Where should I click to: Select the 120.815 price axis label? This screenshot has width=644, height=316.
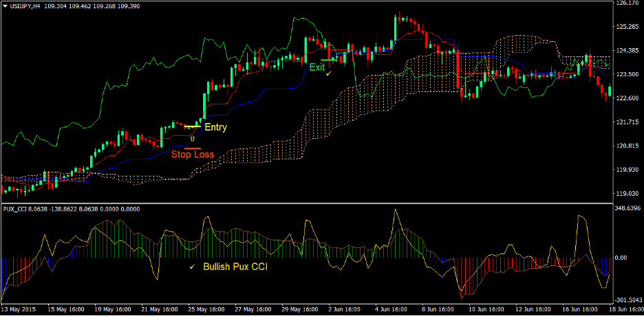click(626, 146)
